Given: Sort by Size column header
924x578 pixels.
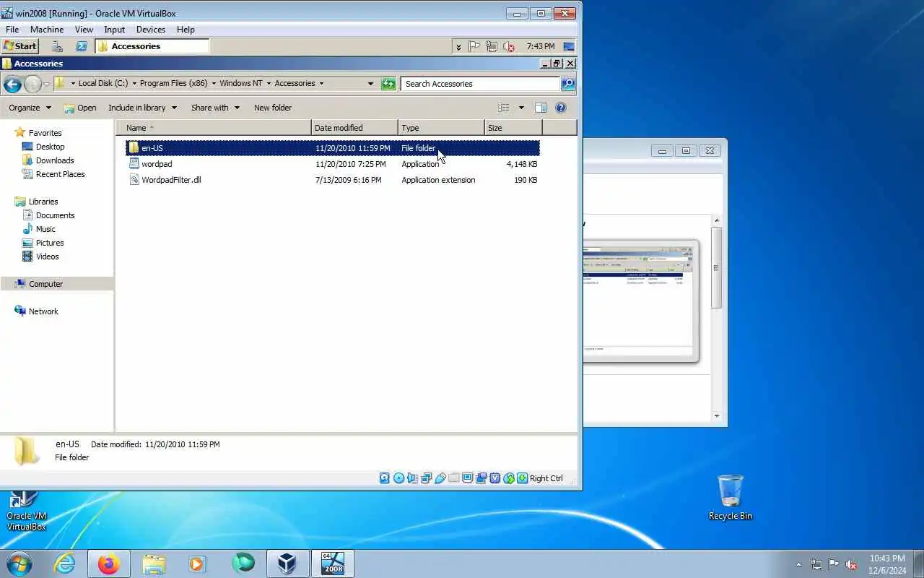Looking at the screenshot, I should [513, 128].
